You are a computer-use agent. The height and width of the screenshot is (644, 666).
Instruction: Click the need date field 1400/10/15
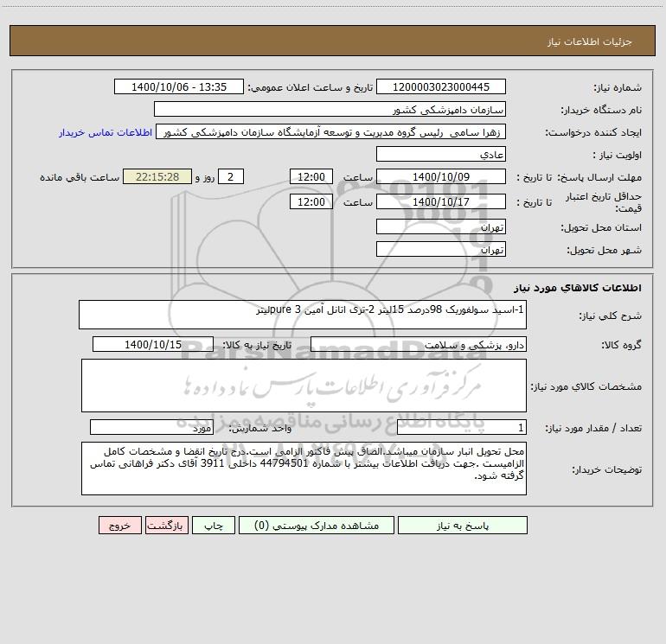coord(153,344)
